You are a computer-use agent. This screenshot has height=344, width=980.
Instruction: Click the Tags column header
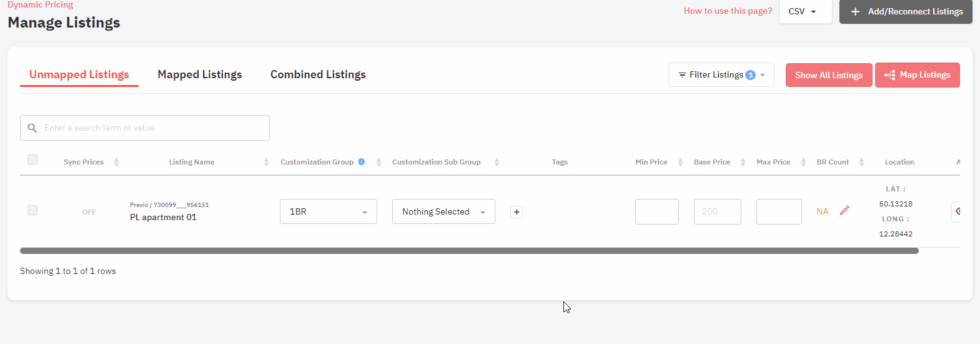coord(560,162)
